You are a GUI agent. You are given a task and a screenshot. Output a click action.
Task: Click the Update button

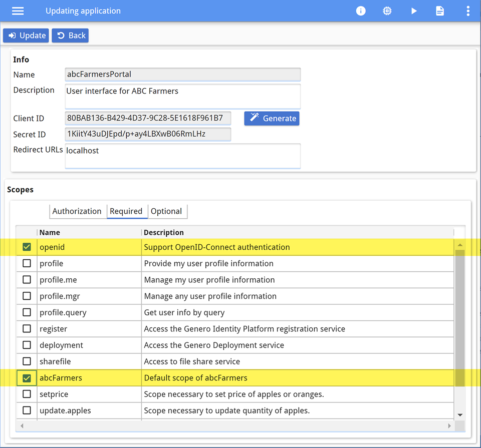pyautogui.click(x=26, y=36)
